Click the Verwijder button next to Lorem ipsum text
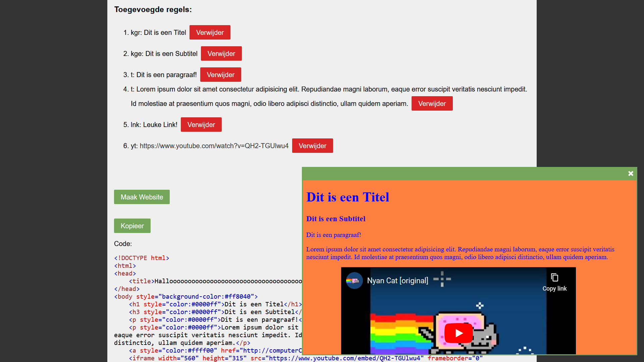 [x=432, y=104]
